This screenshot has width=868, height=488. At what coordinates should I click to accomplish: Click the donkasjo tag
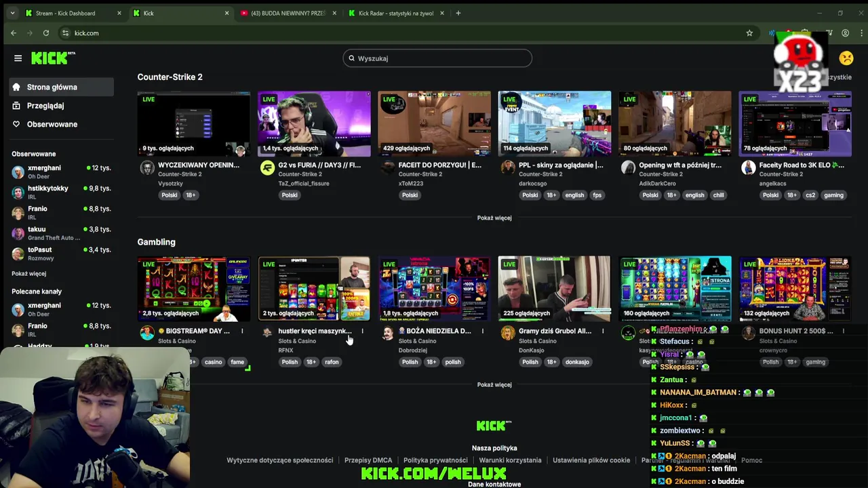(x=577, y=362)
